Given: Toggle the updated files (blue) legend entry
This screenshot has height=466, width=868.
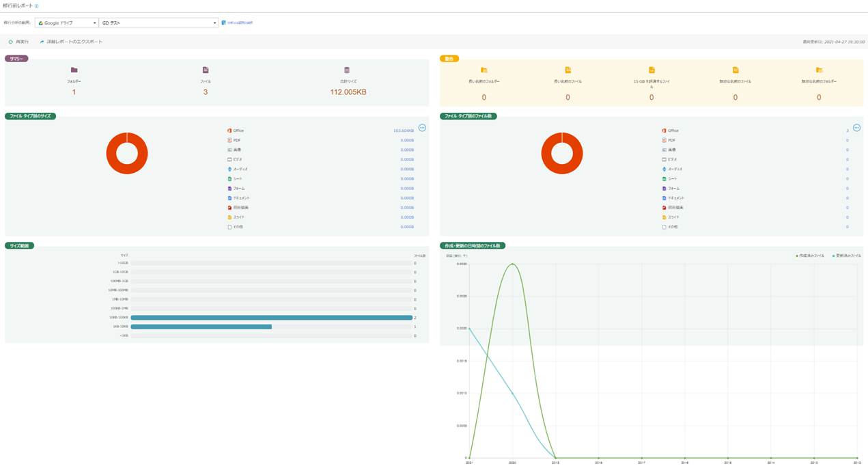Looking at the screenshot, I should pos(847,256).
